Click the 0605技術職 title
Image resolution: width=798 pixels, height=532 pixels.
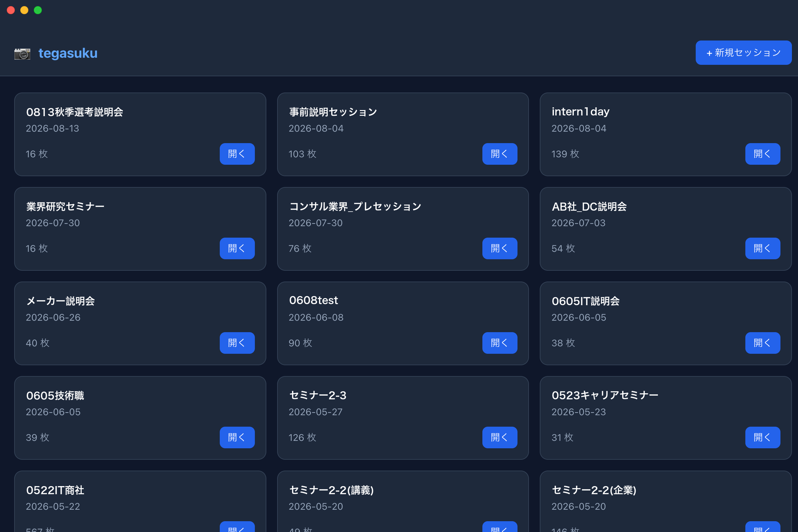tap(55, 396)
